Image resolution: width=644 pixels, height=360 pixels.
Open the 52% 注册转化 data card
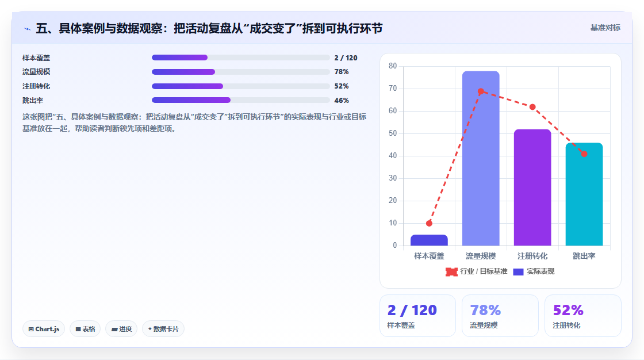click(x=583, y=316)
